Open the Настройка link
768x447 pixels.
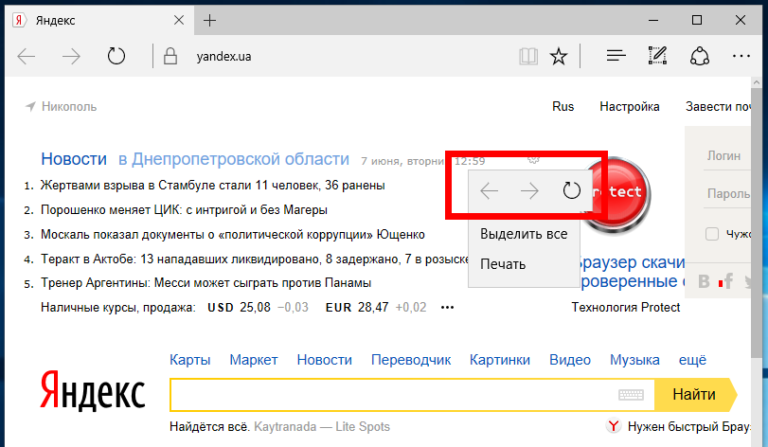click(629, 107)
